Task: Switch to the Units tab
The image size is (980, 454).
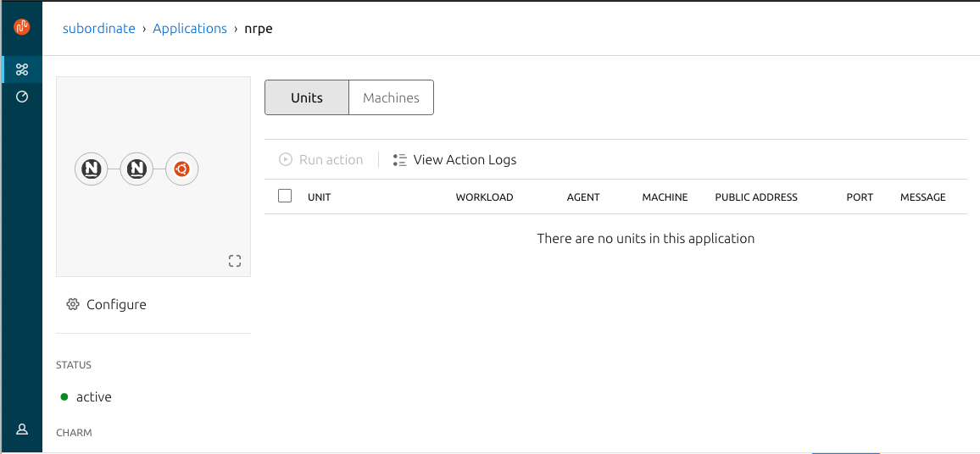Action: pyautogui.click(x=307, y=97)
